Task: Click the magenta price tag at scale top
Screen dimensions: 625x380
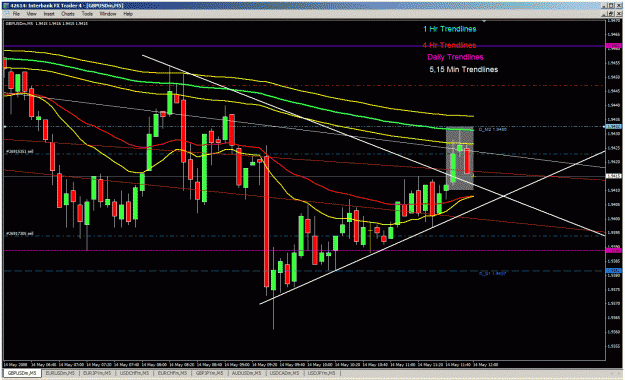Action: (x=613, y=46)
